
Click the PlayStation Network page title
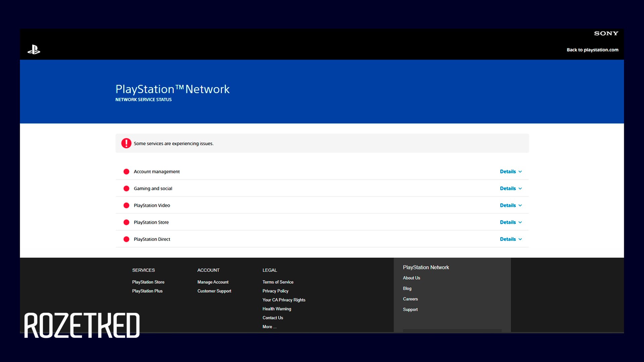point(172,89)
